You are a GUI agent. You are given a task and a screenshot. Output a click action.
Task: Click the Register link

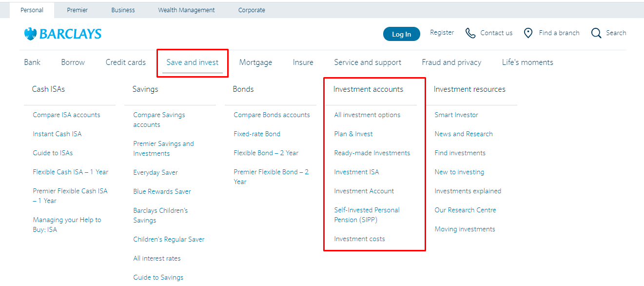pyautogui.click(x=442, y=33)
